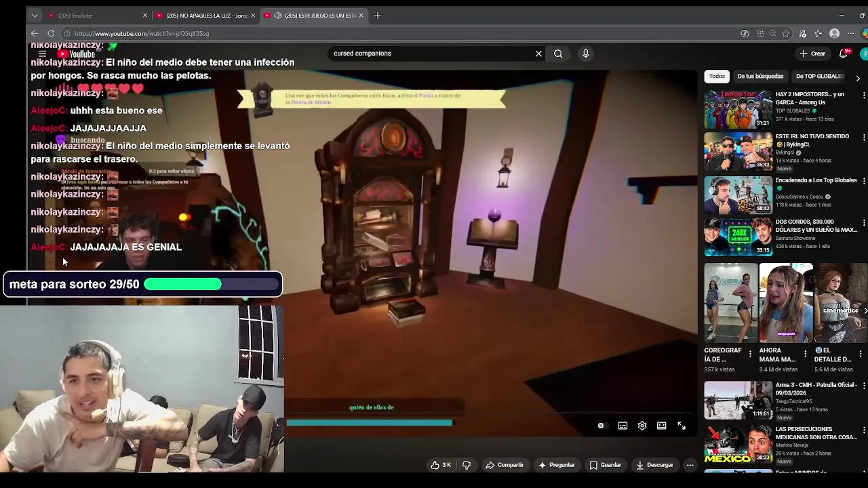Click the Crear button
The image size is (868, 488).
812,54
